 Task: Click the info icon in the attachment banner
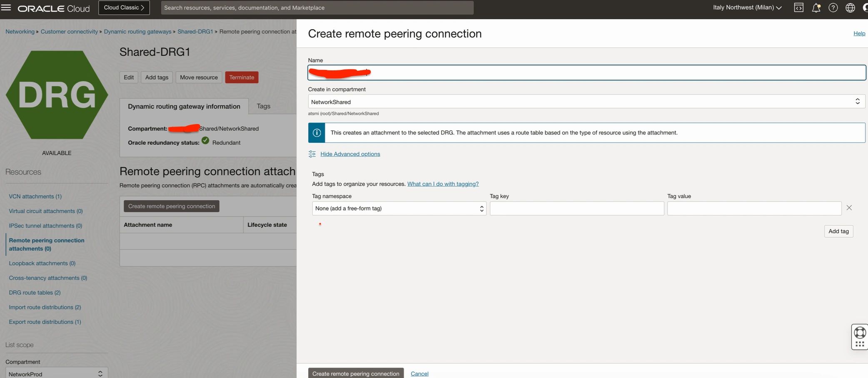[x=317, y=132]
